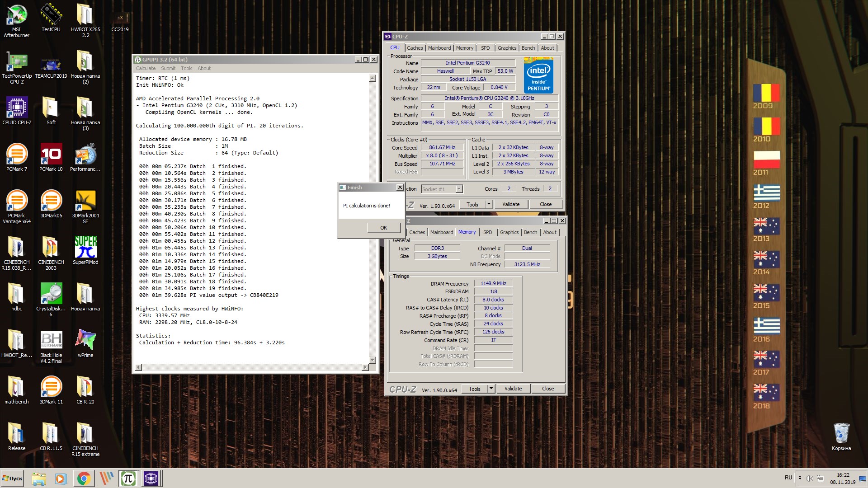
Task: Close the Finish dialog with X
Action: [400, 188]
